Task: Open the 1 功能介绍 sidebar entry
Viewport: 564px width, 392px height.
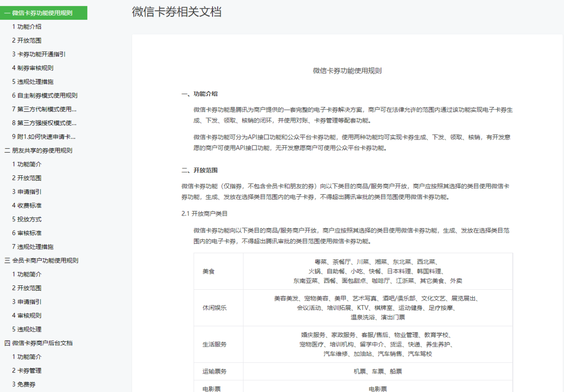Action: [x=27, y=27]
